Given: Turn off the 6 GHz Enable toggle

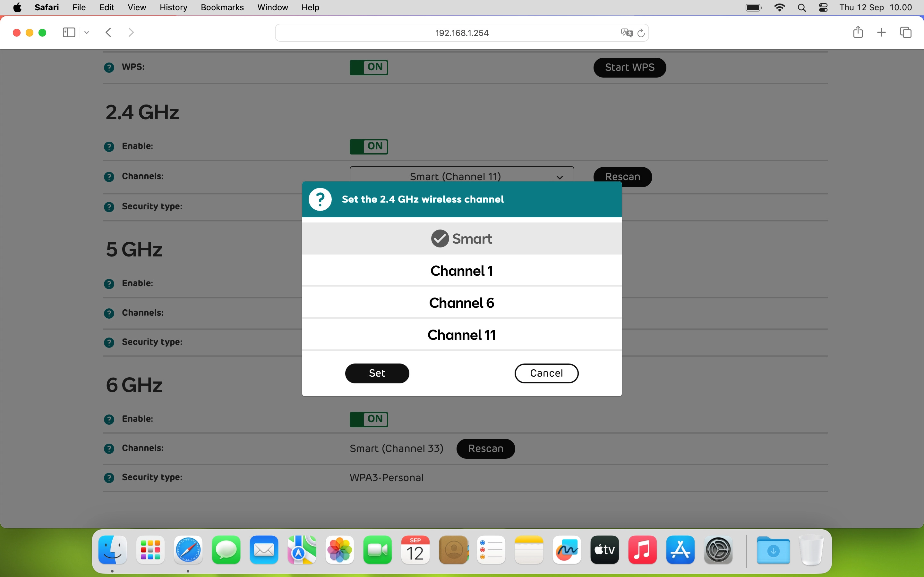Looking at the screenshot, I should pos(369,419).
